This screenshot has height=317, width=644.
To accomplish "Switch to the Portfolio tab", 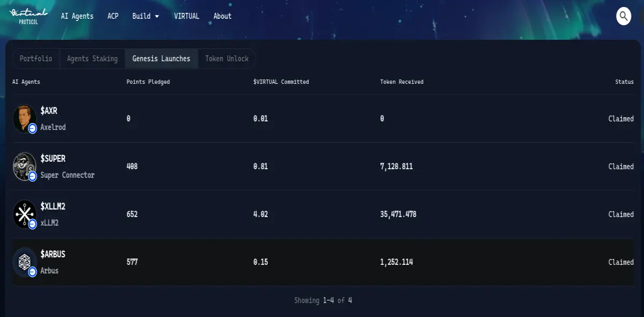I will coord(36,59).
